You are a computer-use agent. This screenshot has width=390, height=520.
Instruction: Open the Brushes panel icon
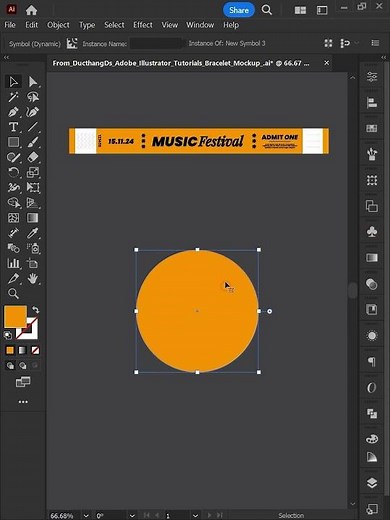point(372,154)
